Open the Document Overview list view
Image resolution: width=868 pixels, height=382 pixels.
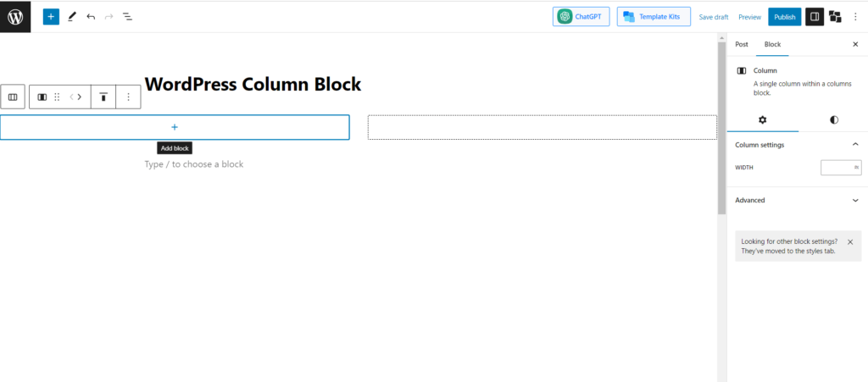pos(127,16)
